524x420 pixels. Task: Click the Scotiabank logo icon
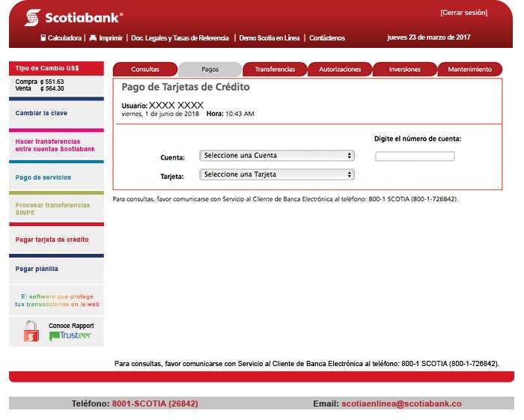pos(32,17)
